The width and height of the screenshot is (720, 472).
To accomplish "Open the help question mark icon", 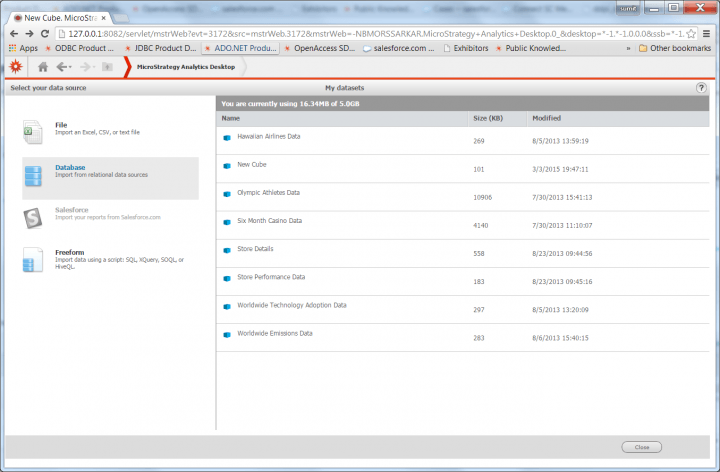I will [701, 88].
